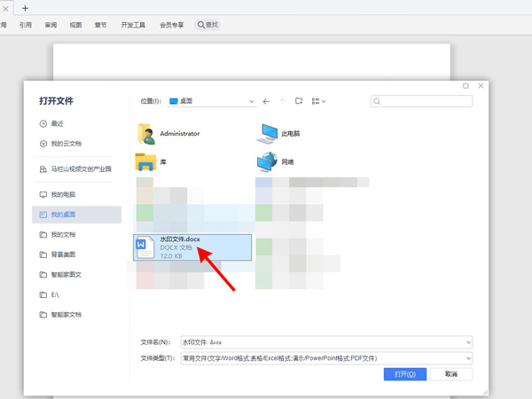Expand the 文件类型 file type dropdown
The width and height of the screenshot is (532, 399).
(468, 359)
